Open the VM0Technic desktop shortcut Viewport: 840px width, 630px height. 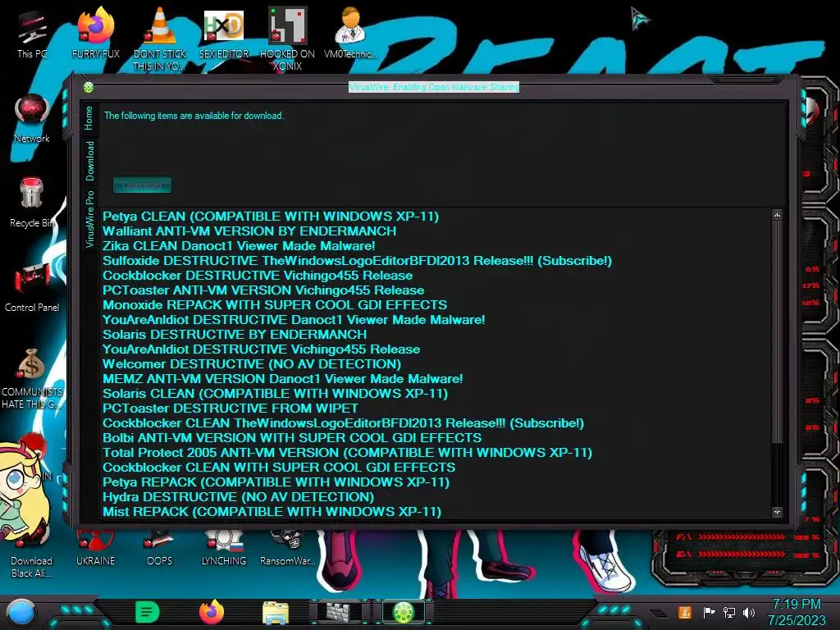tap(351, 33)
